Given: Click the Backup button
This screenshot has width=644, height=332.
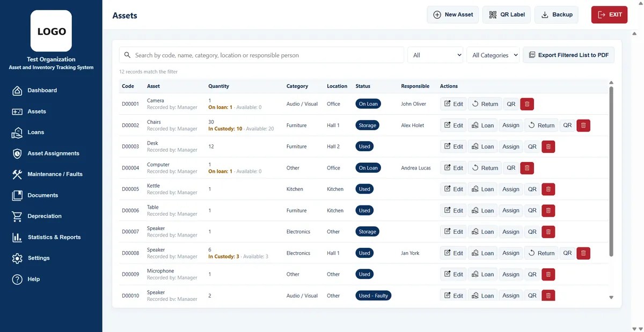Looking at the screenshot, I should coord(557,14).
